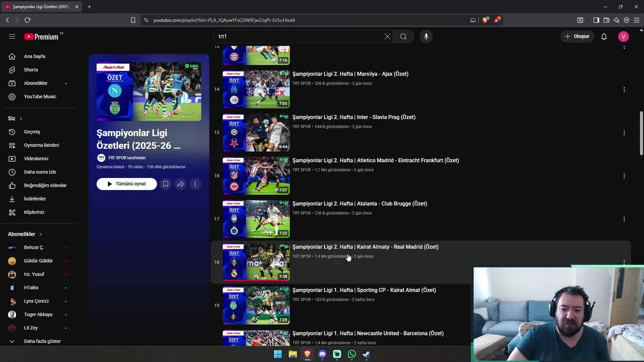Click the browser address bar URL
This screenshot has width=644, height=362.
224,20
